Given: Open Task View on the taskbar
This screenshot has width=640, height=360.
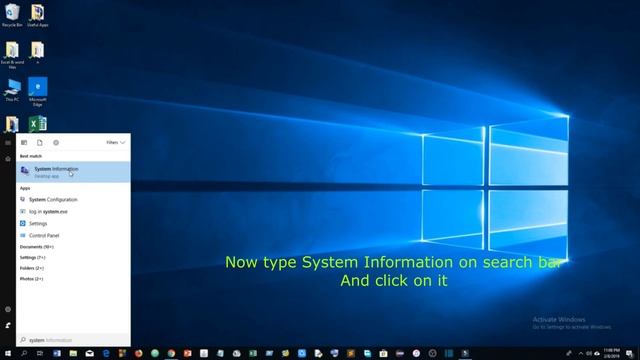Looking at the screenshot, I should (x=40, y=353).
